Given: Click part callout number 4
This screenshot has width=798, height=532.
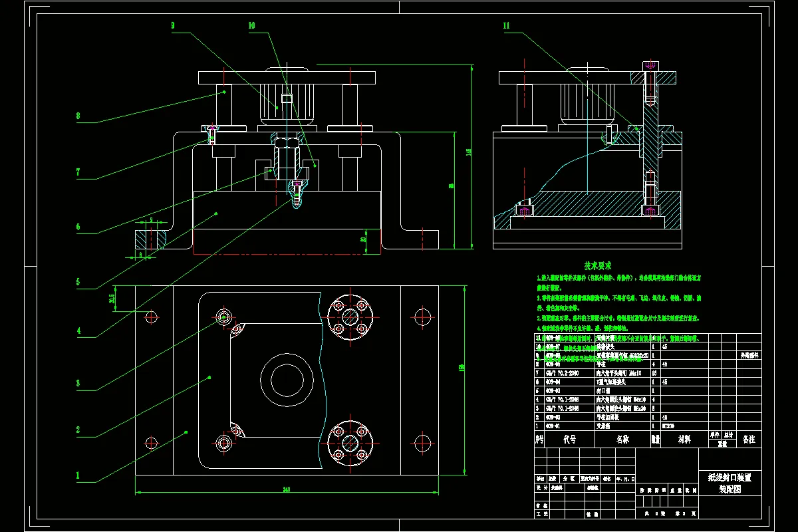Looking at the screenshot, I should coord(78,331).
